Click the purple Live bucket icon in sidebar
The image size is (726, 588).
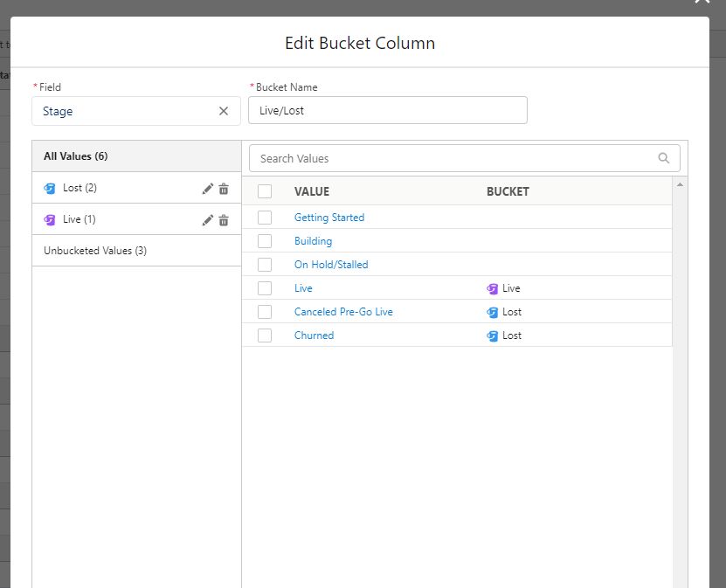pyautogui.click(x=50, y=219)
